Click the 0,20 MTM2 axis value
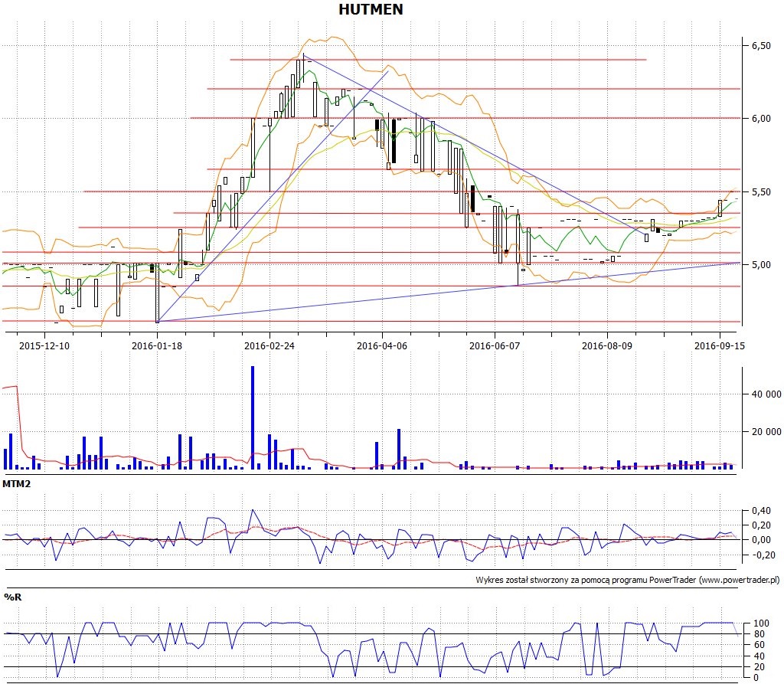Screen dimensions: 784x684 click(x=761, y=525)
